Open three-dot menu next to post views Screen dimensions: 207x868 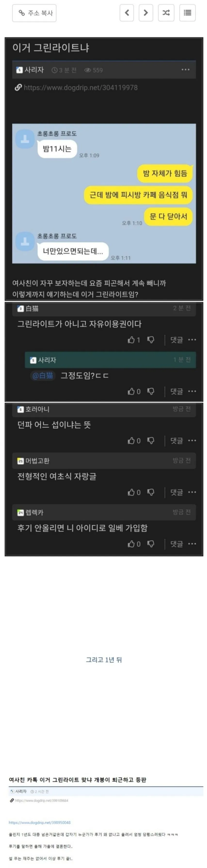click(185, 70)
